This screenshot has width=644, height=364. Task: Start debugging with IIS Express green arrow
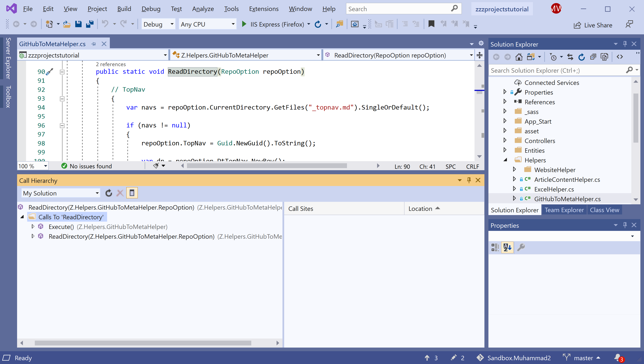click(244, 24)
